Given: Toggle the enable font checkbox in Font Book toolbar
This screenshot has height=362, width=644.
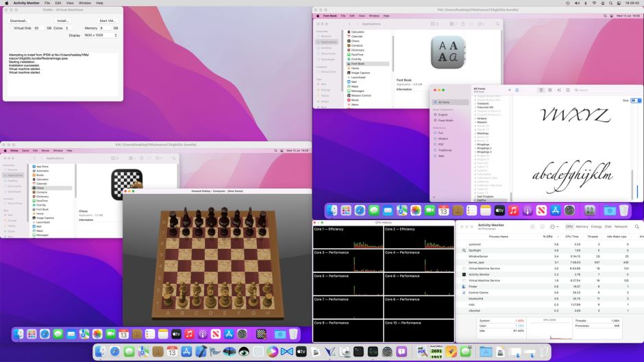Looking at the screenshot, I should pos(517,90).
